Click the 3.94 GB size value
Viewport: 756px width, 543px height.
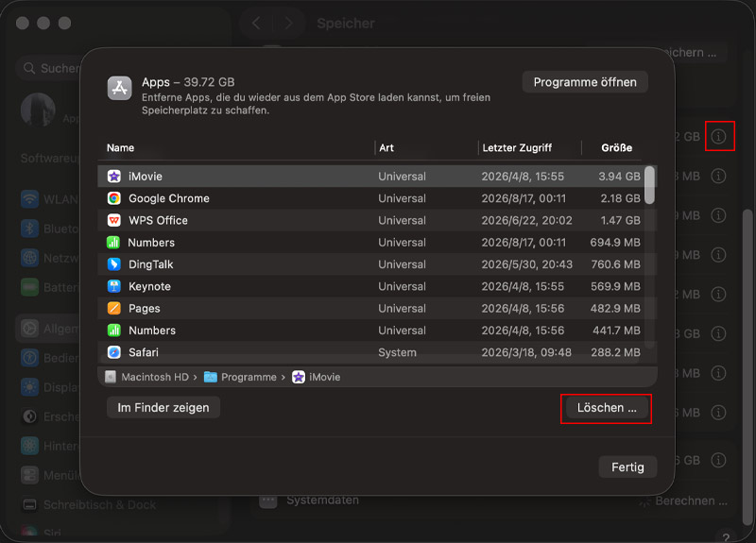[620, 177]
